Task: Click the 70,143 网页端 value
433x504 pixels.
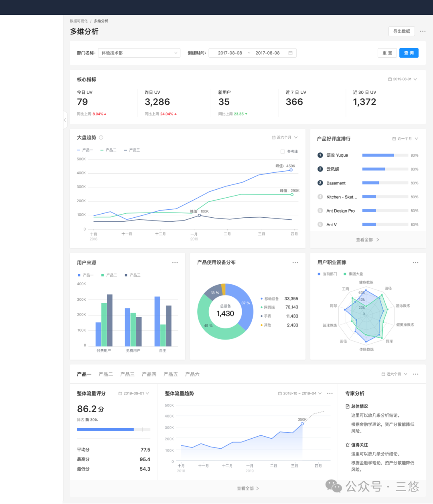Action: (291, 307)
